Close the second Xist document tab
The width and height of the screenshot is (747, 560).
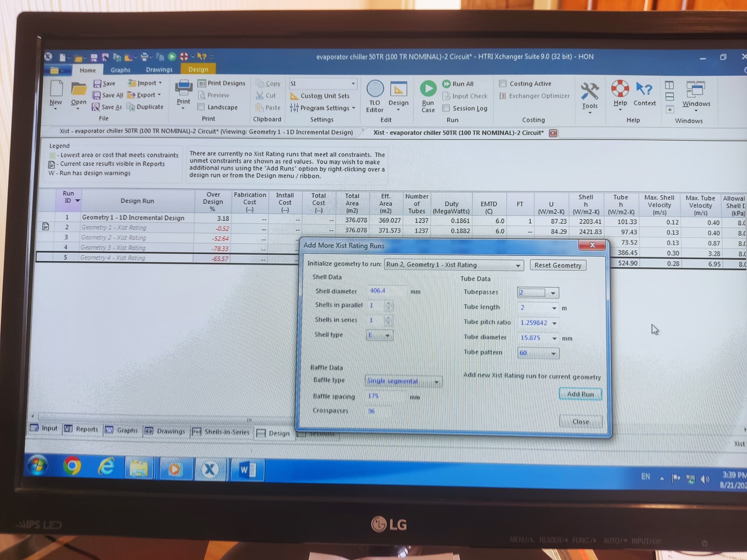coord(553,133)
